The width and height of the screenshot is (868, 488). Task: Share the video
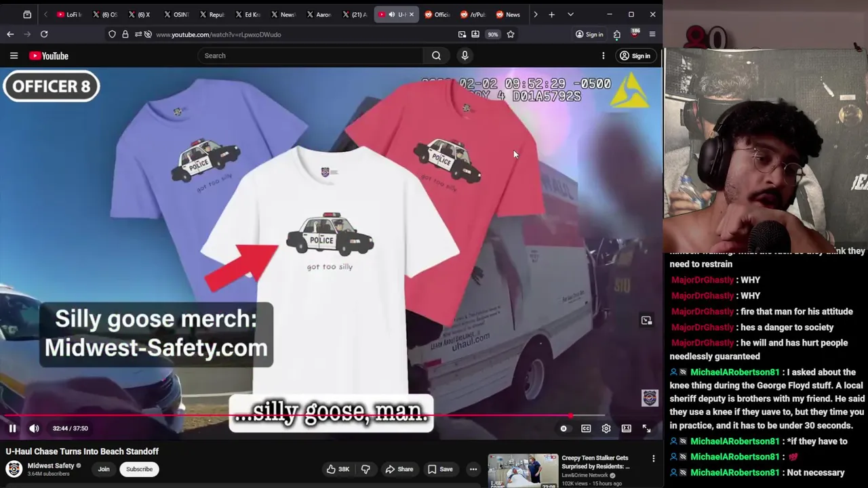click(x=399, y=469)
